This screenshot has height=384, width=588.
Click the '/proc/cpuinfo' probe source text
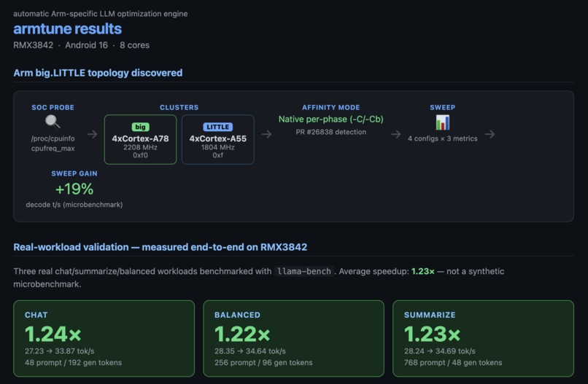[x=53, y=138]
